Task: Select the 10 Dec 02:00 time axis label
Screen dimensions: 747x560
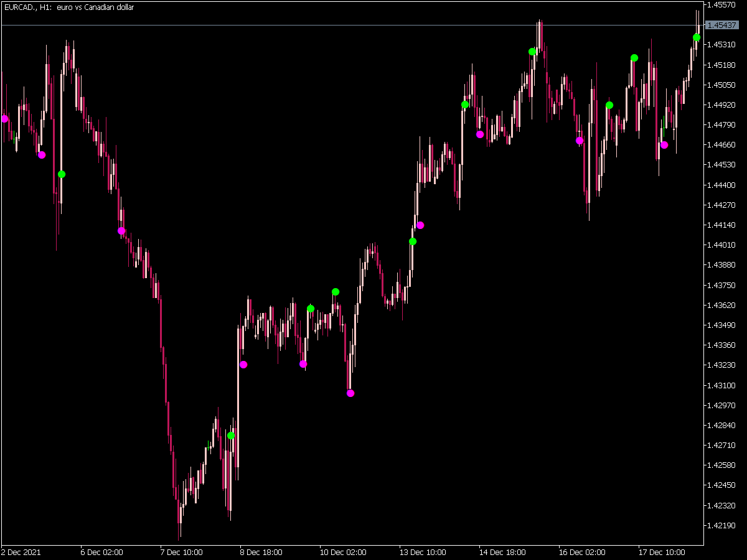Action: [343, 552]
